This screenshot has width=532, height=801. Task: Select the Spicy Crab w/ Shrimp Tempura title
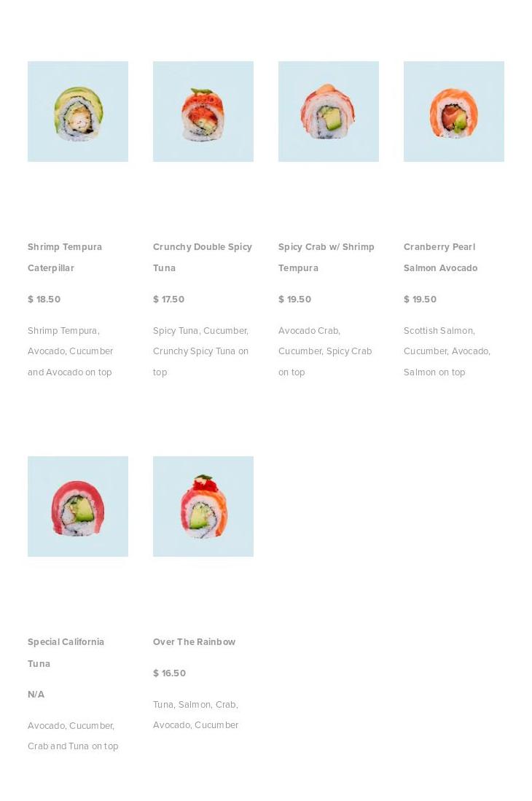(326, 257)
